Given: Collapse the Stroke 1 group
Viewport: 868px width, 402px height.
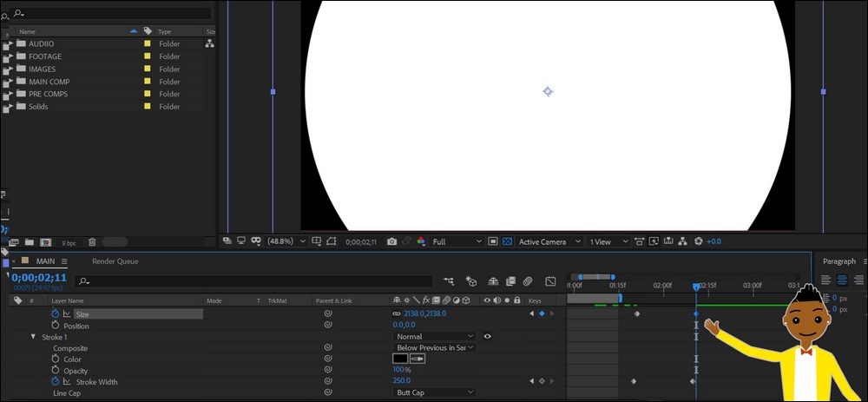Looking at the screenshot, I should [x=34, y=337].
